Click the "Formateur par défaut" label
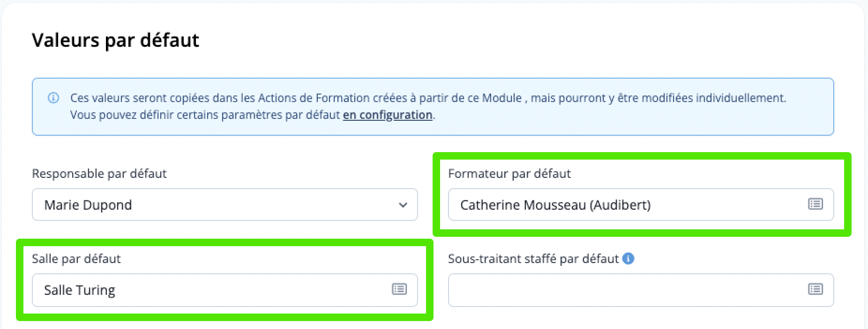This screenshot has height=329, width=868. pyautogui.click(x=509, y=174)
